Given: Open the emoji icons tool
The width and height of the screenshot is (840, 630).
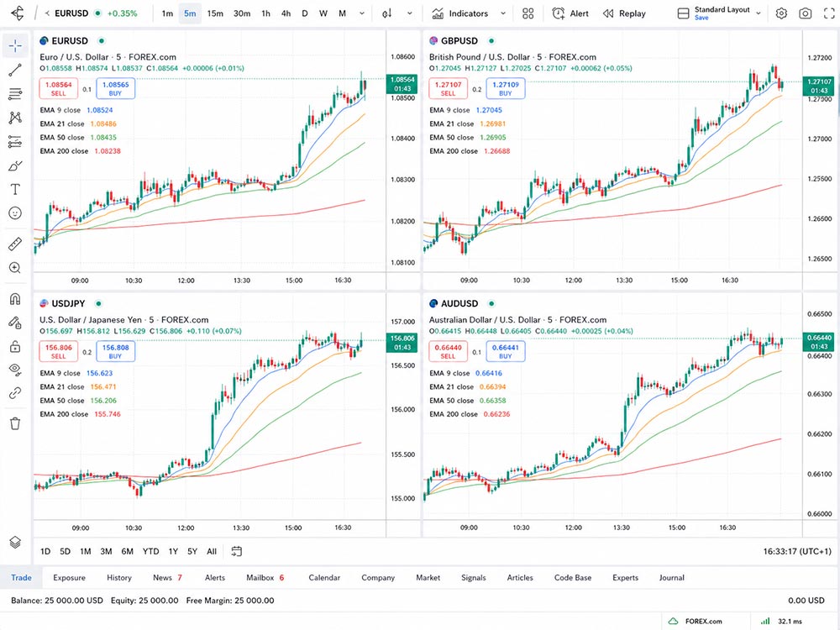Looking at the screenshot, I should point(15,213).
